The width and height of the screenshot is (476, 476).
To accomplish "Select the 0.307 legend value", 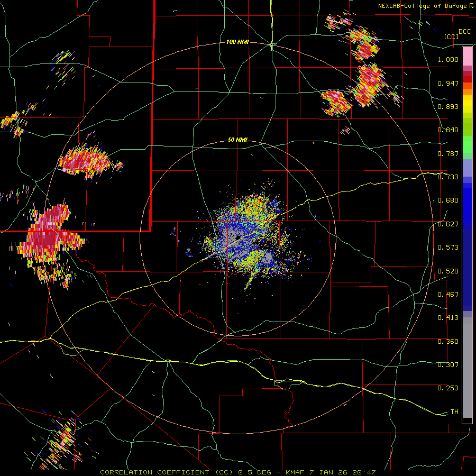I will pyautogui.click(x=448, y=365).
